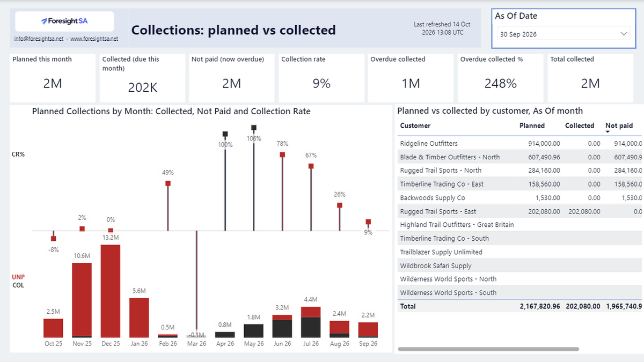Viewport: 644px width, 362px height.
Task: Click the Overdue collected % 248% value
Action: tap(500, 84)
